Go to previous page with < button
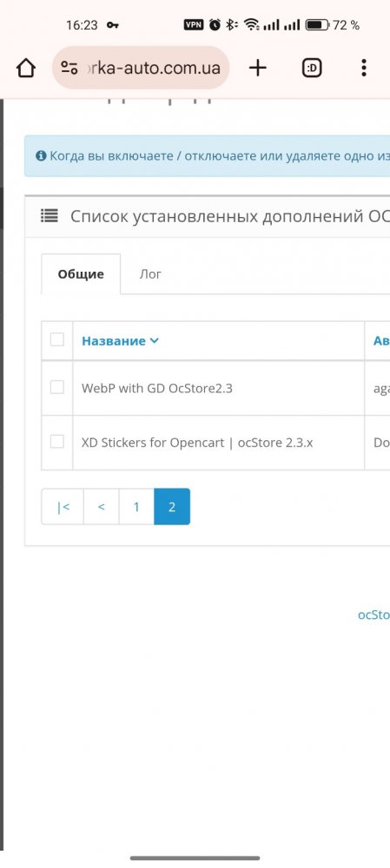Screen dimensions: 390x868 (x=102, y=507)
